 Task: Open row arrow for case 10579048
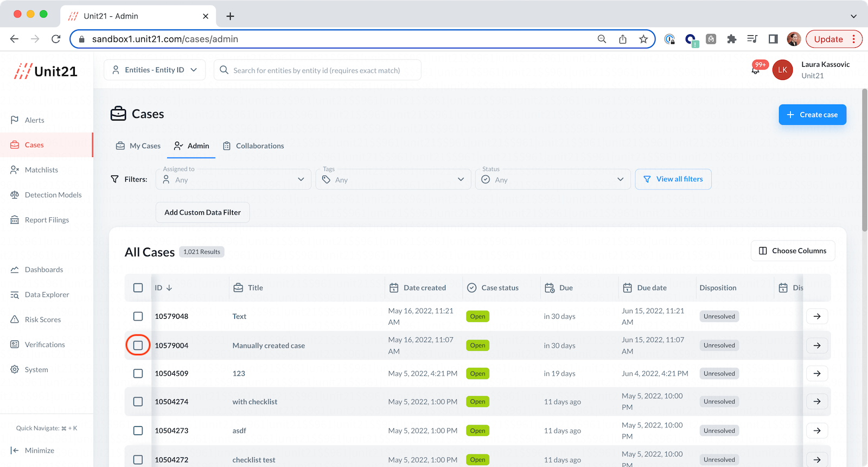[817, 317]
